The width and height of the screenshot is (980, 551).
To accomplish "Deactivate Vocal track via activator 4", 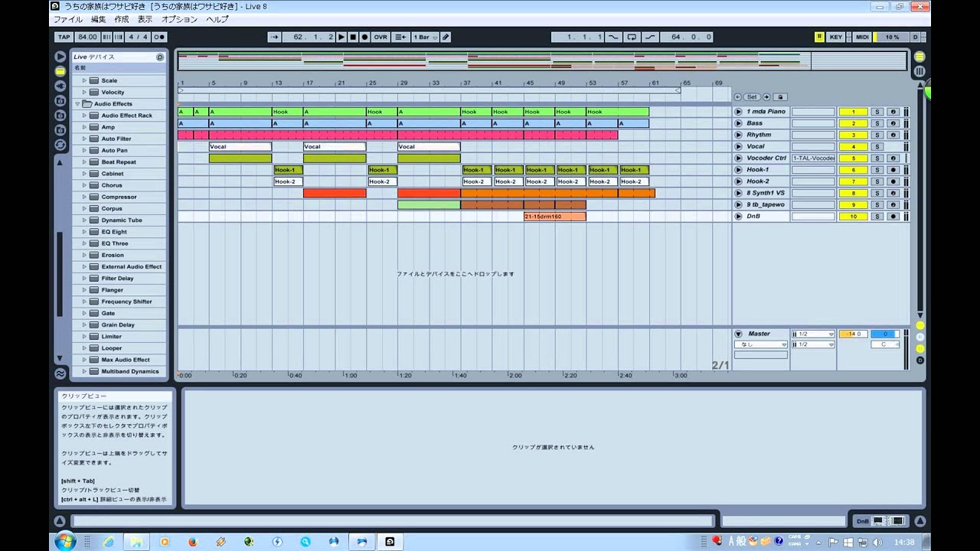I will click(853, 146).
